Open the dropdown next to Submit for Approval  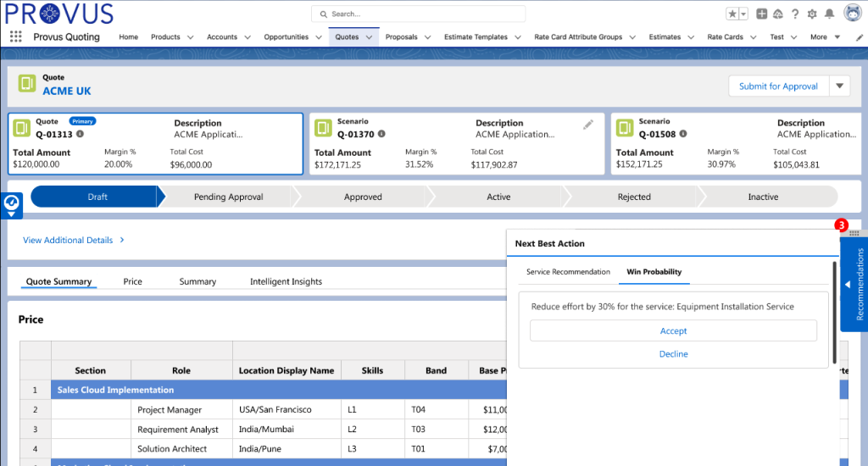coord(840,86)
